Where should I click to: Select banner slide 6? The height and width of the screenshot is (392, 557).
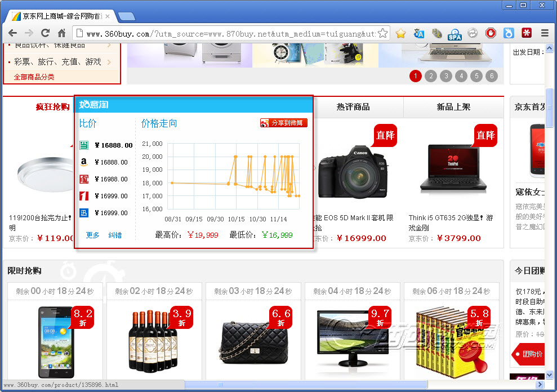pyautogui.click(x=492, y=75)
